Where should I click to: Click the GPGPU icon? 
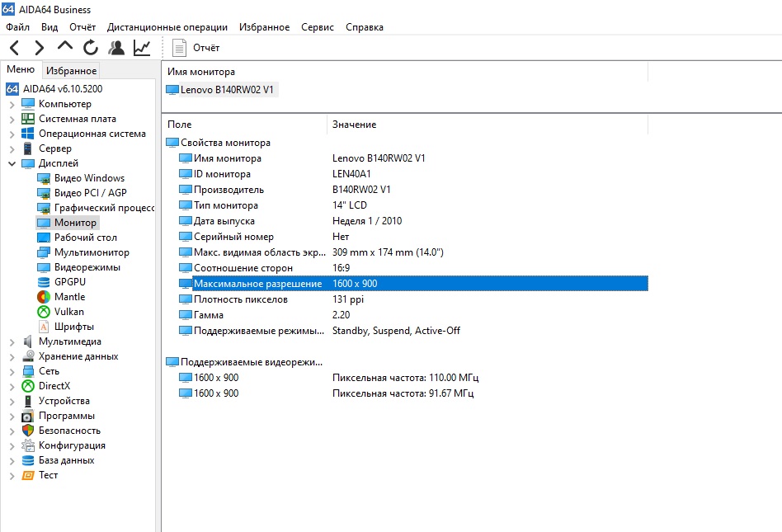point(44,282)
